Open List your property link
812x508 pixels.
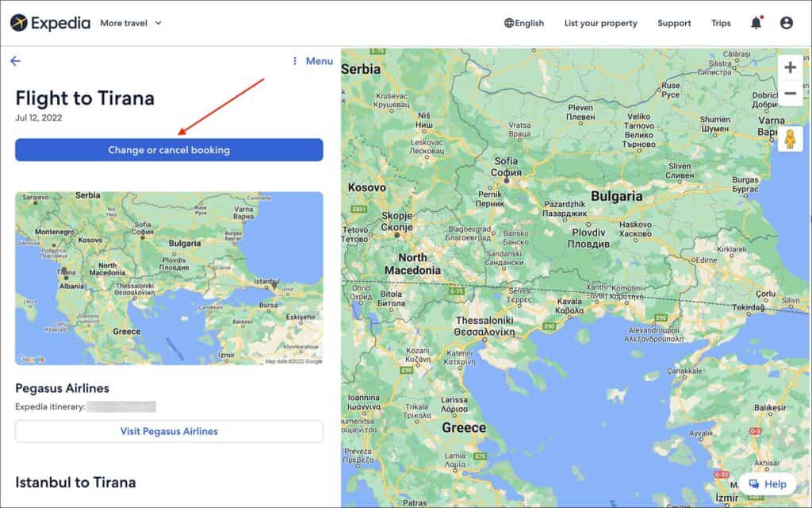(x=601, y=23)
